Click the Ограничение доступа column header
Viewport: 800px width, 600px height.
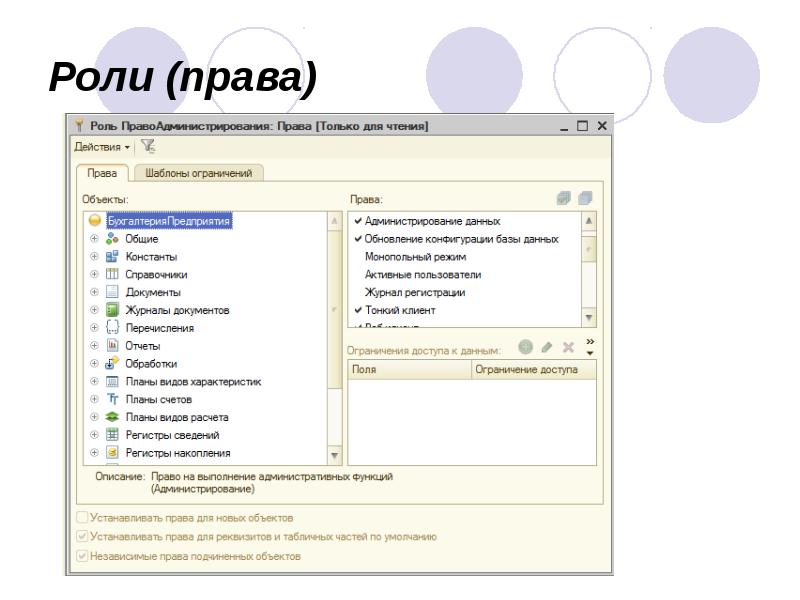534,369
